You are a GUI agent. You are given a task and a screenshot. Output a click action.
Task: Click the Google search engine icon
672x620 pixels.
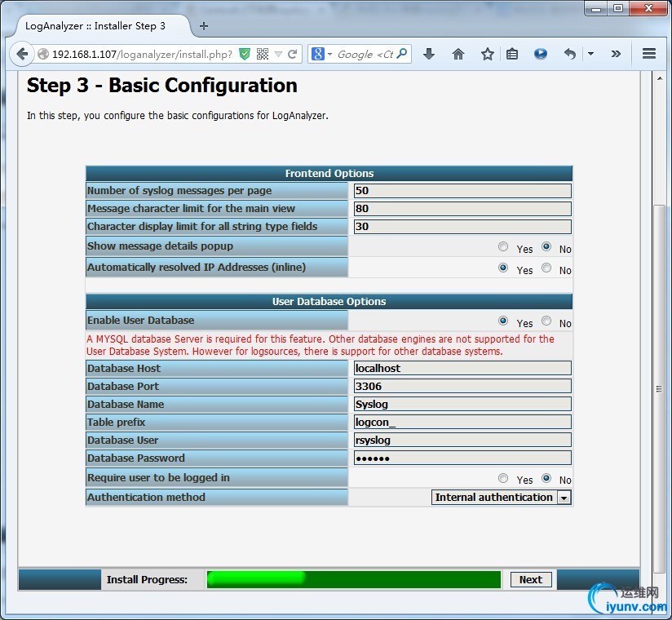(317, 54)
